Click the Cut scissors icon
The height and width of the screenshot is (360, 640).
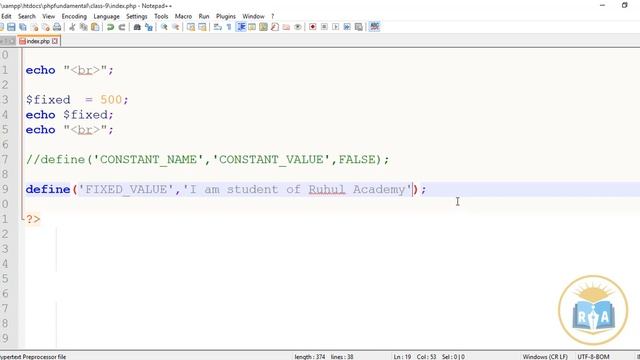(x=72, y=27)
